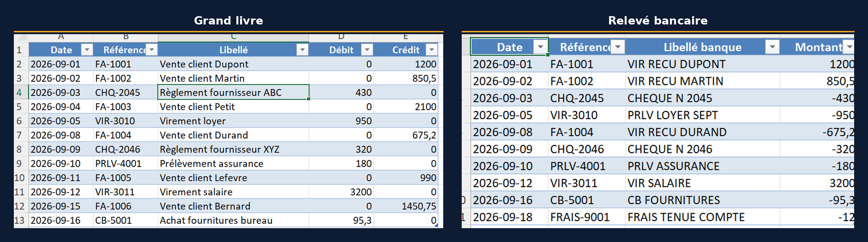Click bank cell 'CB FOURNITURES'

(702, 200)
